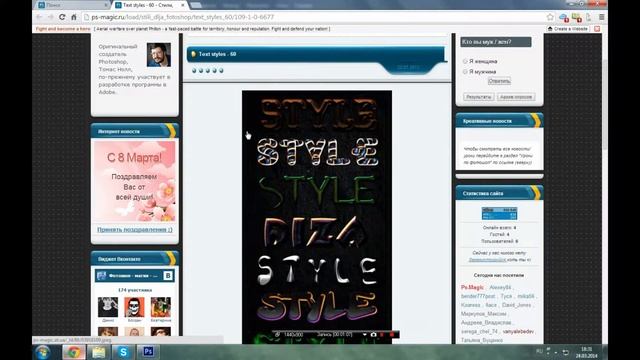
Task: Click the fifth rating dot under the title
Action: (x=221, y=71)
